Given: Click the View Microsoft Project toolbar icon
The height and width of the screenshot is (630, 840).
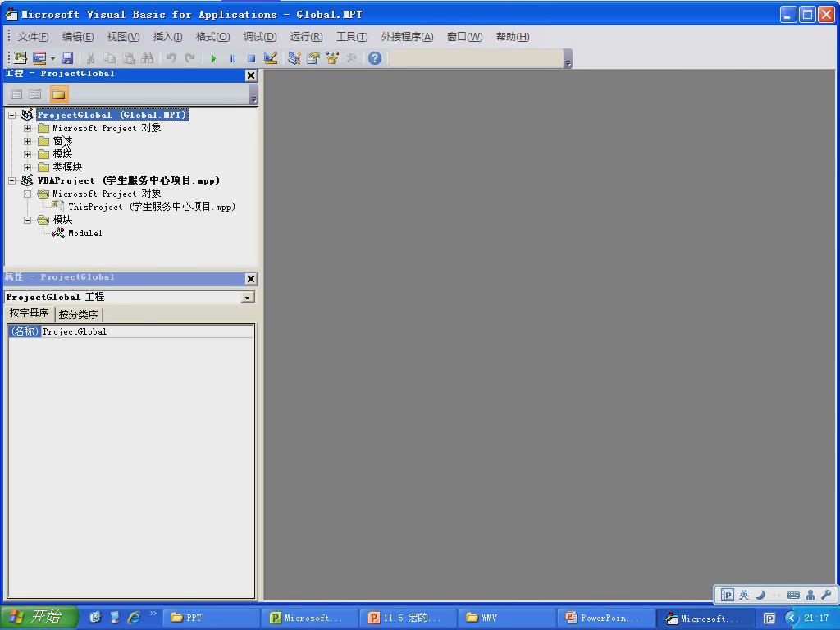Looking at the screenshot, I should click(x=21, y=58).
